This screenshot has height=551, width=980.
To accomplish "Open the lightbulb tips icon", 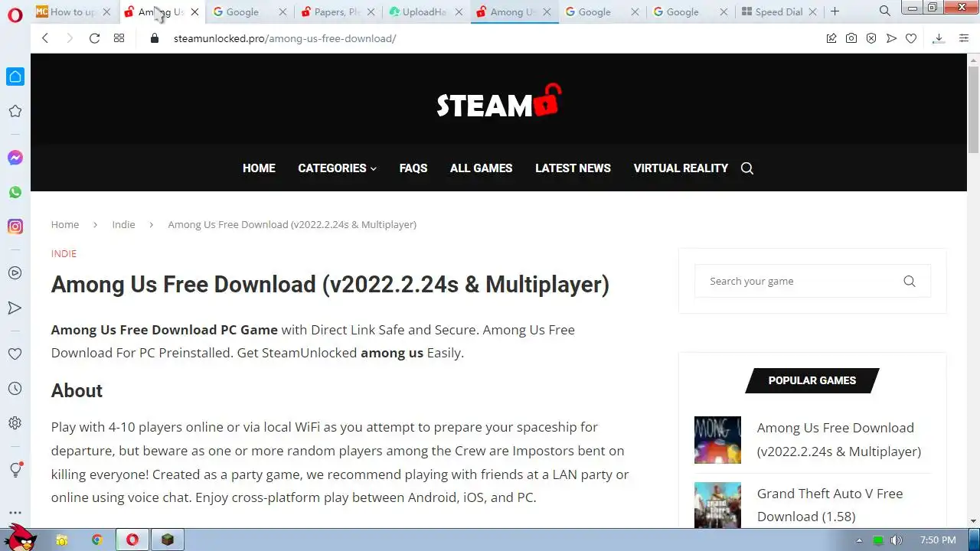I will click(15, 469).
